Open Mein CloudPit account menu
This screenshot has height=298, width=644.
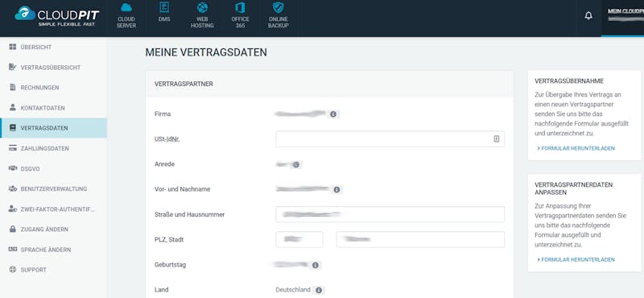click(622, 18)
